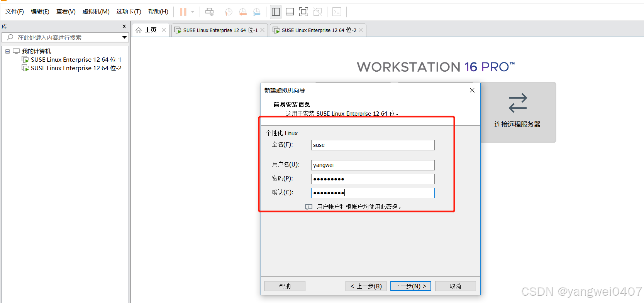The image size is (644, 303).
Task: Select SUSE Linux Enterprise 12 64 位-1 in library
Action: point(76,60)
